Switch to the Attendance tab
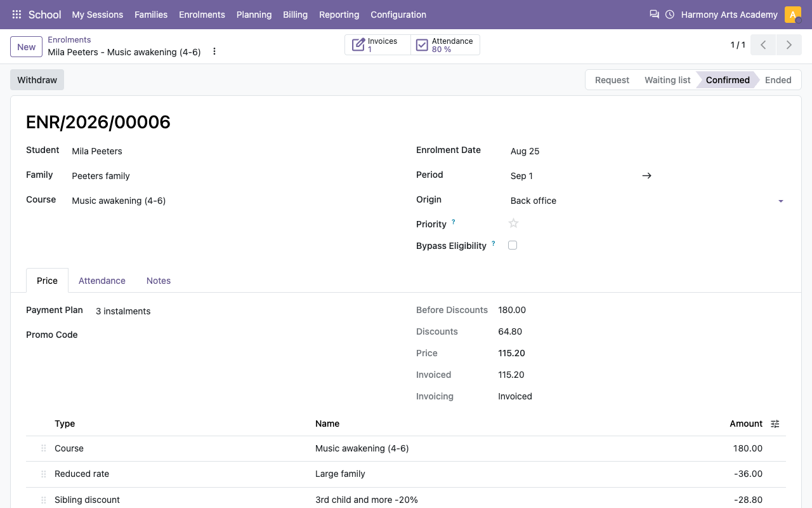This screenshot has width=812, height=508. (x=102, y=281)
